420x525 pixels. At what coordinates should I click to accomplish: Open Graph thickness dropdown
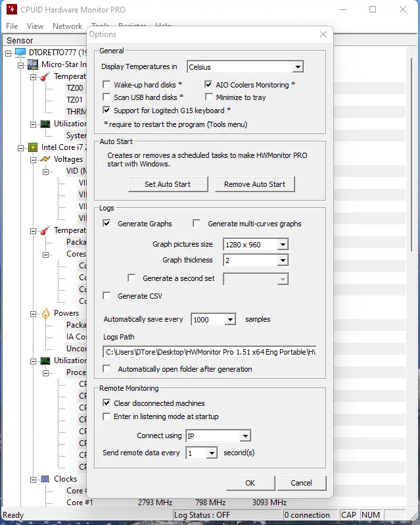tap(283, 260)
